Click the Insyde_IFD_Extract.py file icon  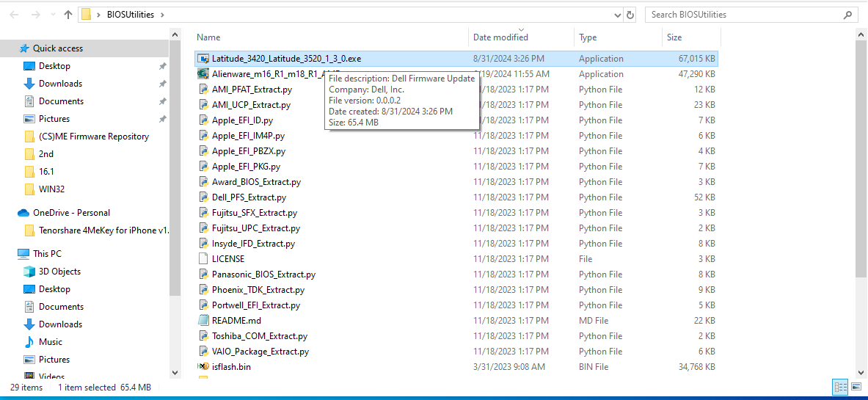coord(203,243)
